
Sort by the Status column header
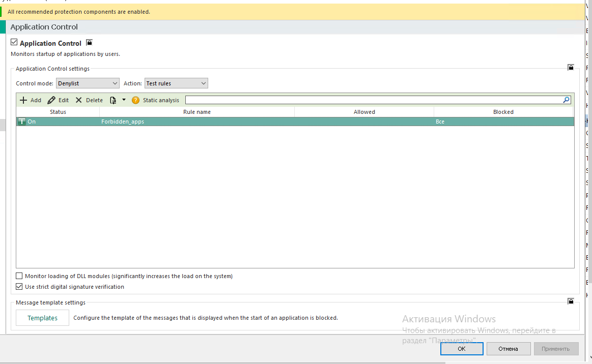(58, 112)
